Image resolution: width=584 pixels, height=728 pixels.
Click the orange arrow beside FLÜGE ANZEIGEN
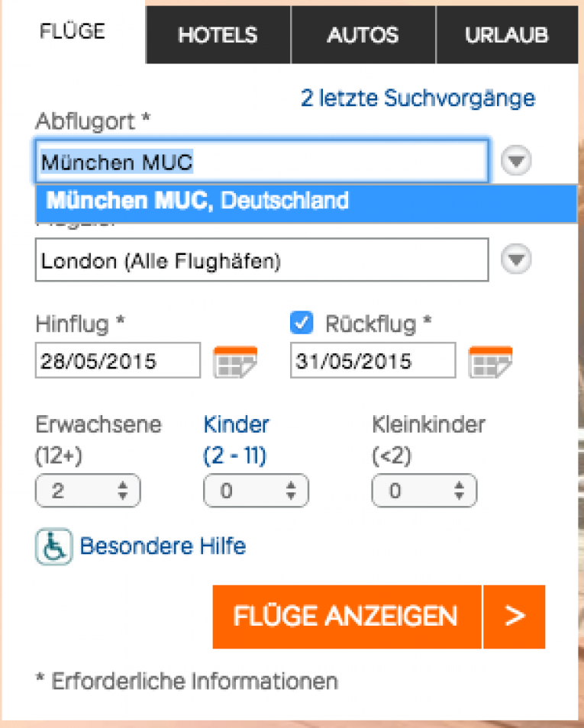click(x=516, y=617)
